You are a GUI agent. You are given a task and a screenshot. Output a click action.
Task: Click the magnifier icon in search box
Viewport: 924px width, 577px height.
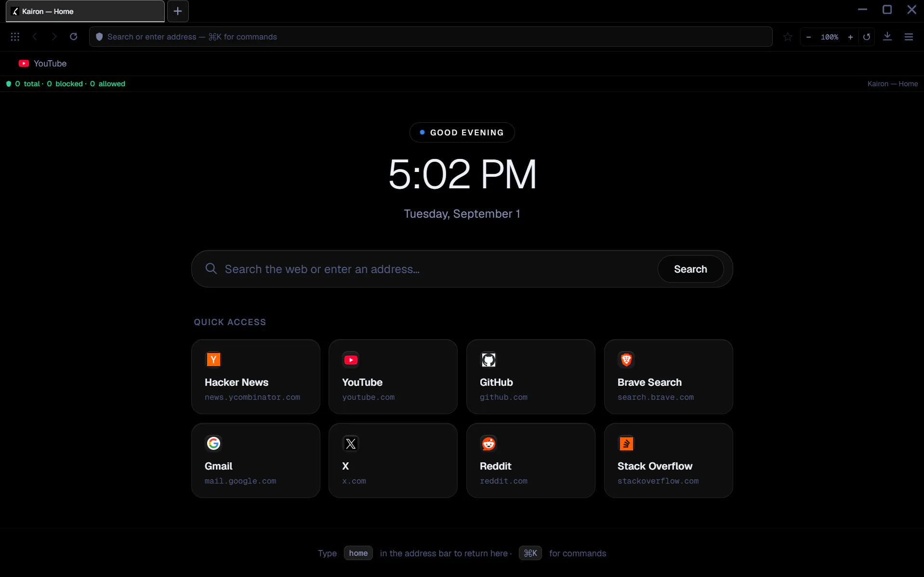click(x=211, y=268)
